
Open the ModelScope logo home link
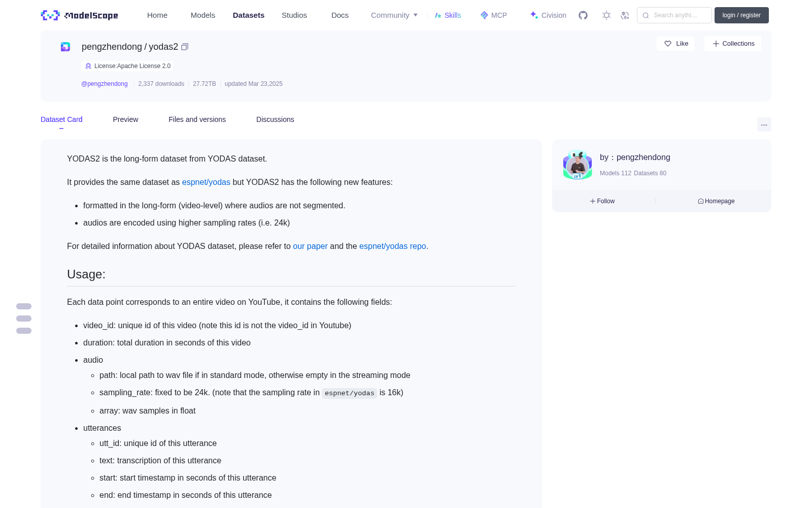pos(79,15)
